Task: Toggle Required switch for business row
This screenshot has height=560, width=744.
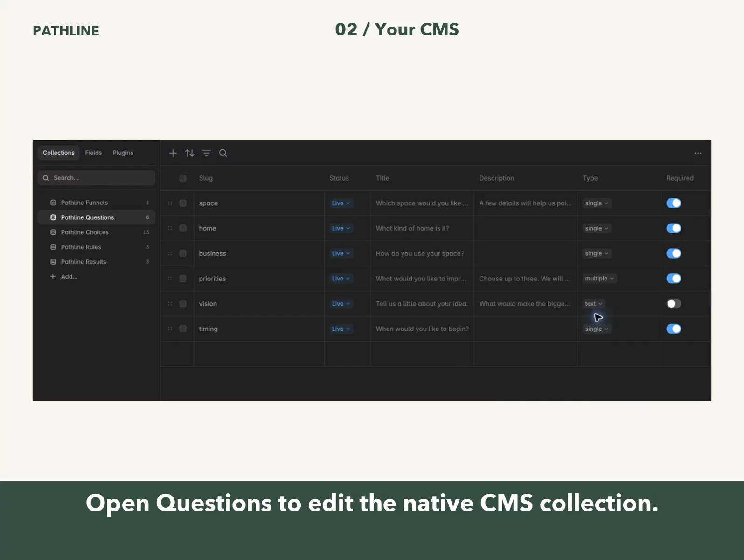Action: click(x=674, y=253)
